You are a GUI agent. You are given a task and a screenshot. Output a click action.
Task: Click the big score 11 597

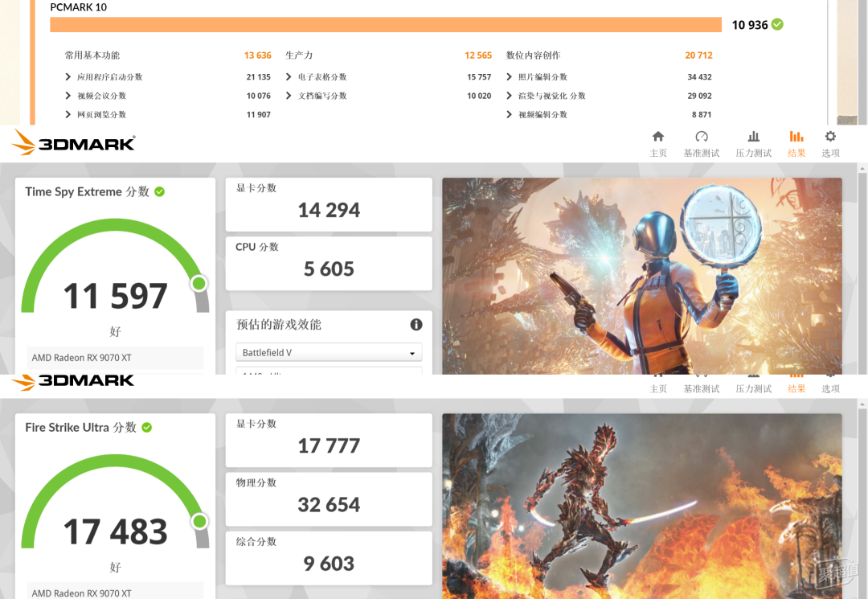[115, 296]
